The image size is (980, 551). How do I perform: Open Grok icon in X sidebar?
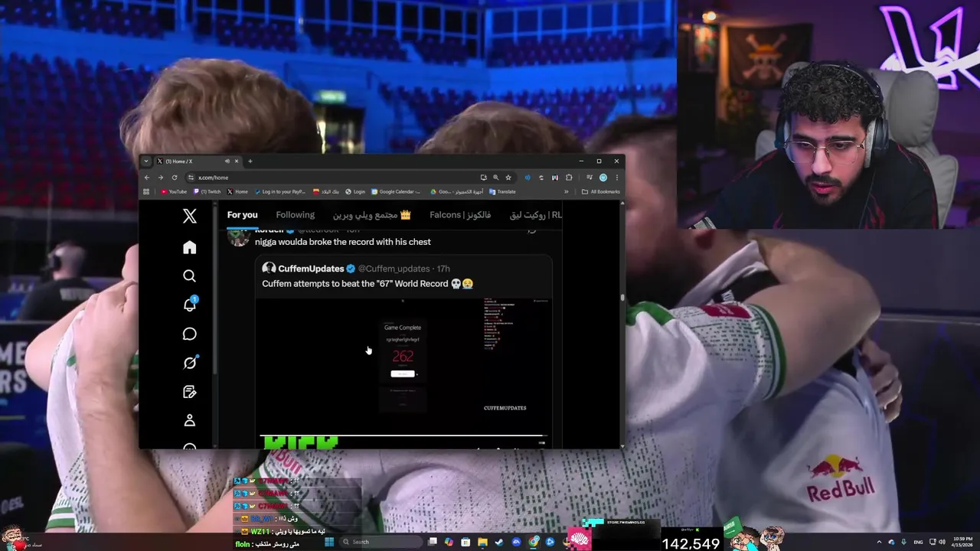[x=190, y=363]
